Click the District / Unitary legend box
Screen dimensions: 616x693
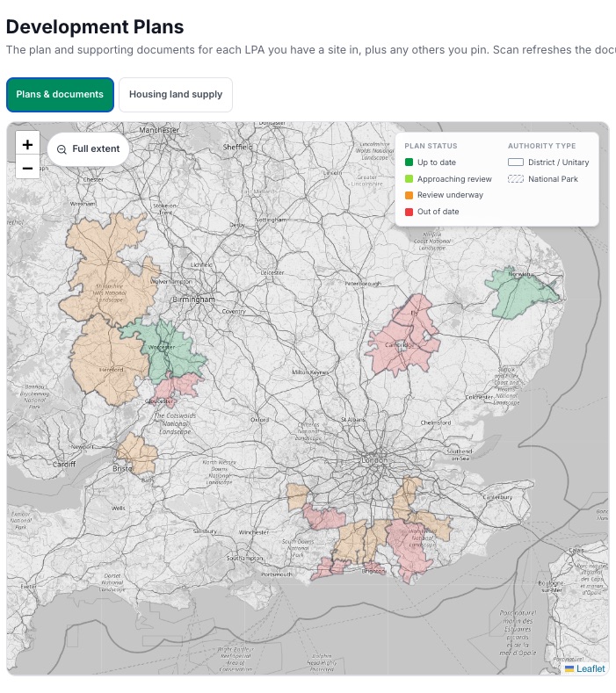click(x=516, y=162)
